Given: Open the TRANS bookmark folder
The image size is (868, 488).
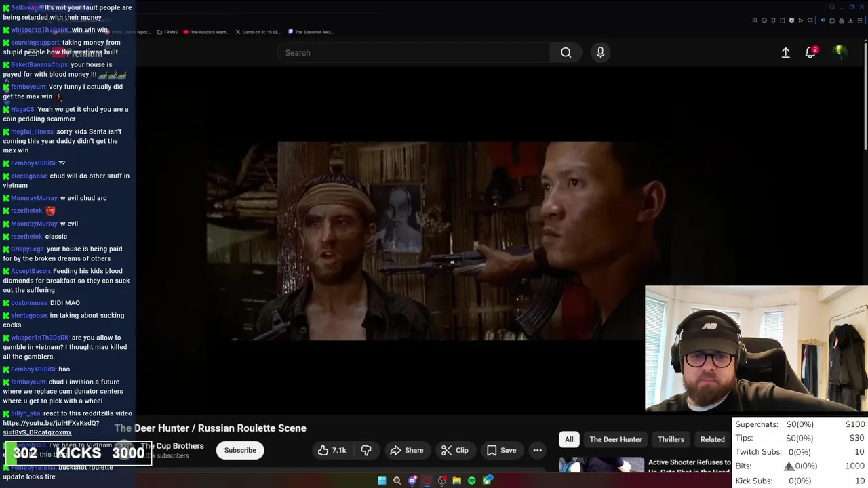Looking at the screenshot, I should click(x=167, y=32).
